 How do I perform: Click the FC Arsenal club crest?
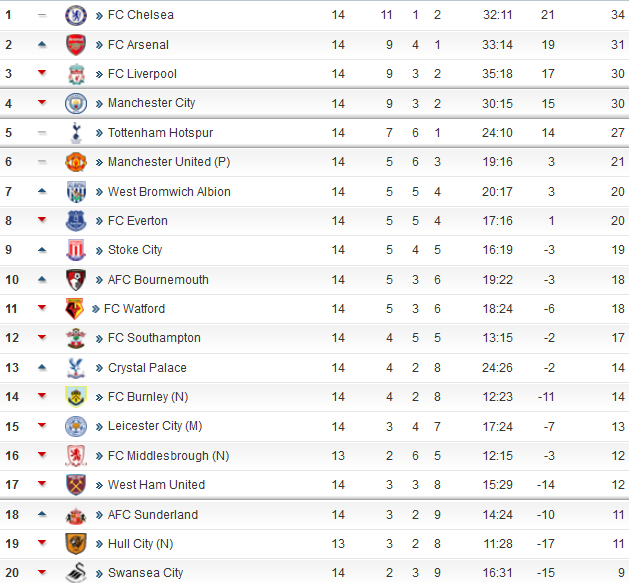76,45
